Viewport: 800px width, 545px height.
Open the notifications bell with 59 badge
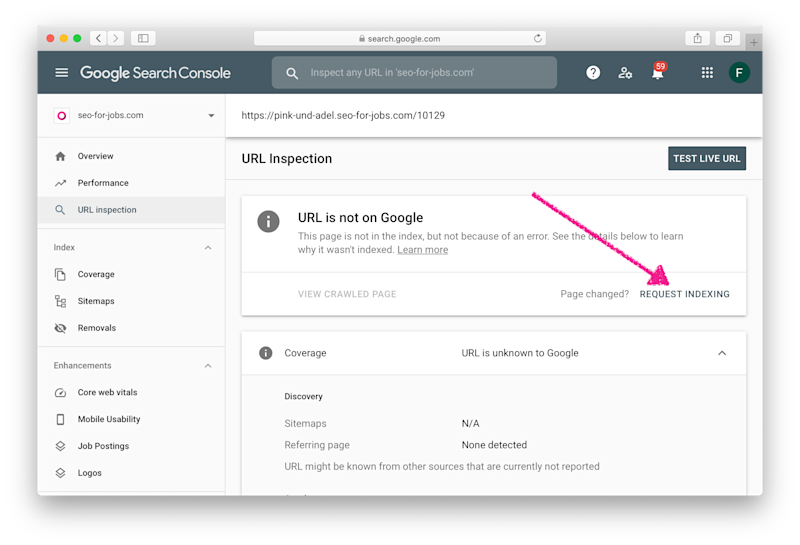point(658,72)
